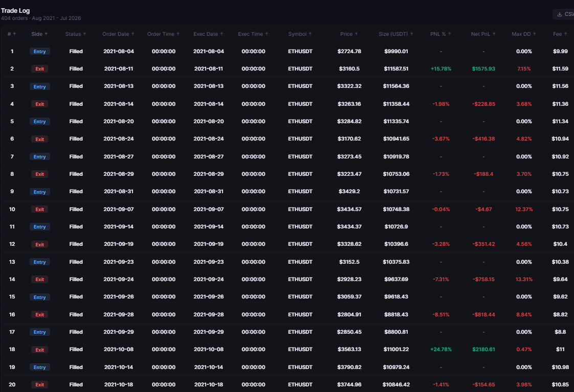
Task: Select exec date 2021-09-07
Action: tap(208, 209)
